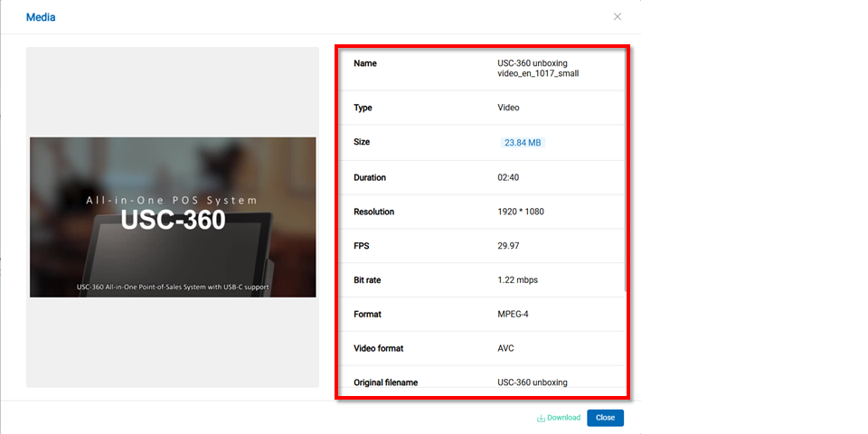Click the Name property label

[365, 63]
